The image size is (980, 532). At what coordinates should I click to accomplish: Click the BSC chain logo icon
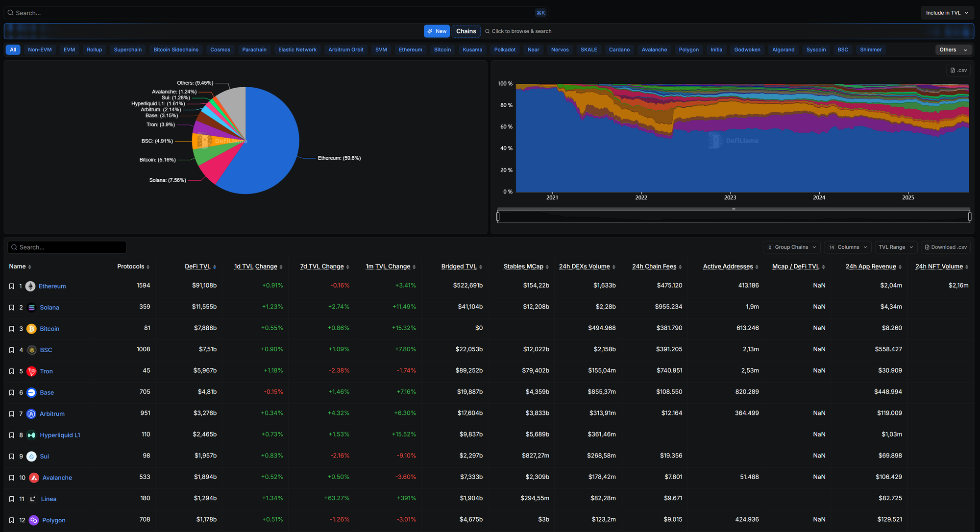(31, 350)
